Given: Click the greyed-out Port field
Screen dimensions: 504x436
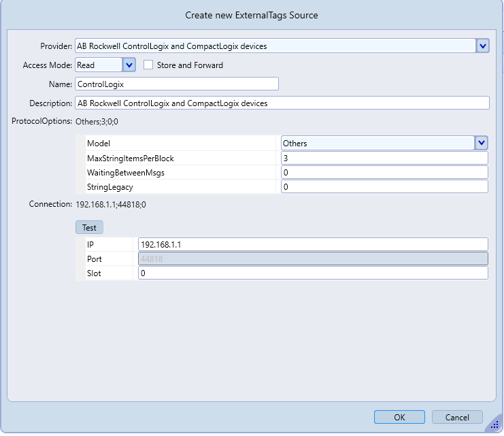Looking at the screenshot, I should [313, 258].
